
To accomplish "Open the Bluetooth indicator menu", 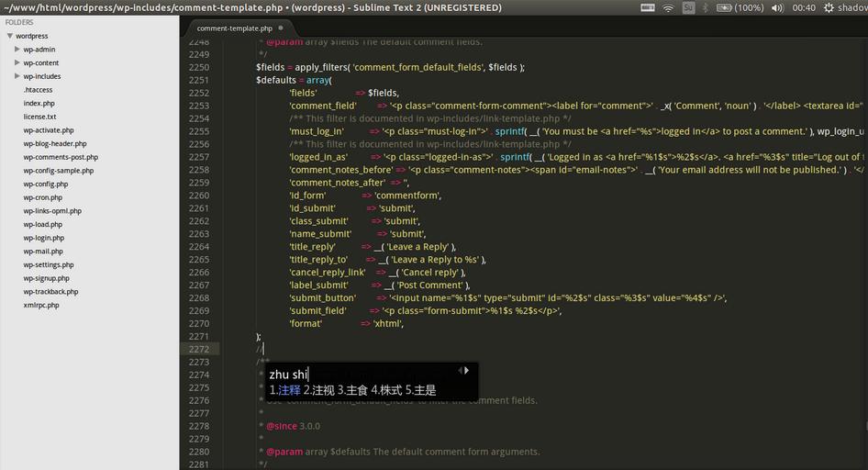I will 706,7.
